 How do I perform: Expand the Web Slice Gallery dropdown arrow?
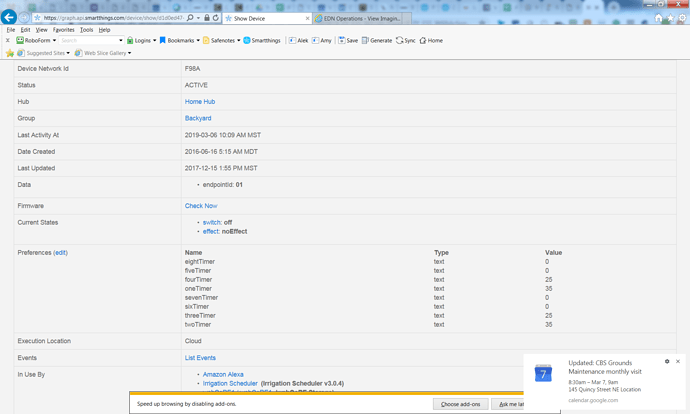(129, 53)
